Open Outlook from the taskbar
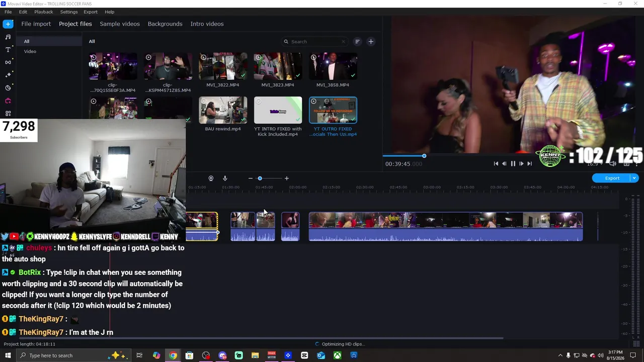Image resolution: width=644 pixels, height=362 pixels. point(321,355)
